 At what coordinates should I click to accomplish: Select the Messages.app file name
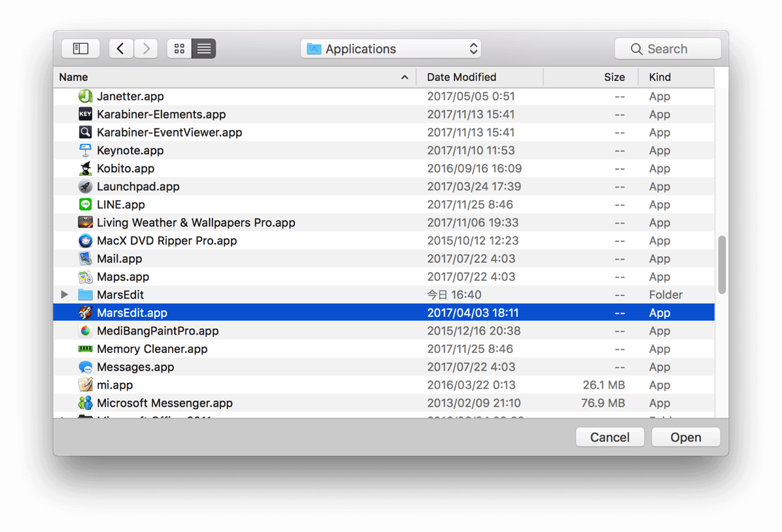(135, 367)
